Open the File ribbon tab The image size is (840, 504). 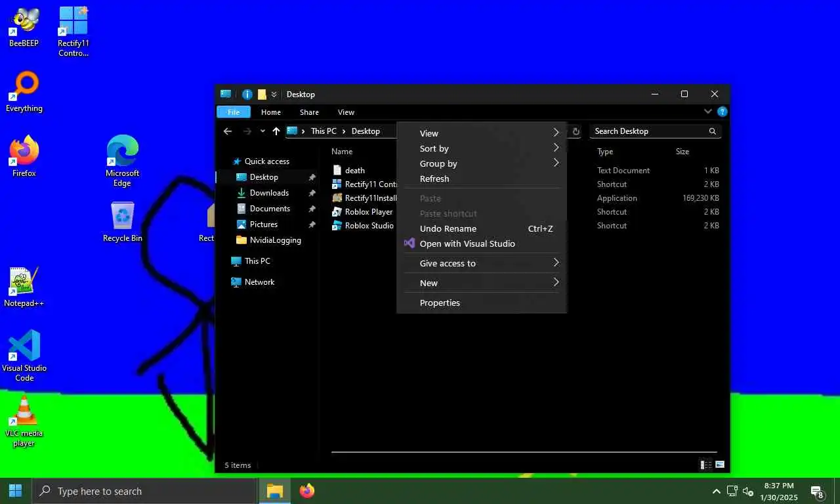(x=234, y=112)
